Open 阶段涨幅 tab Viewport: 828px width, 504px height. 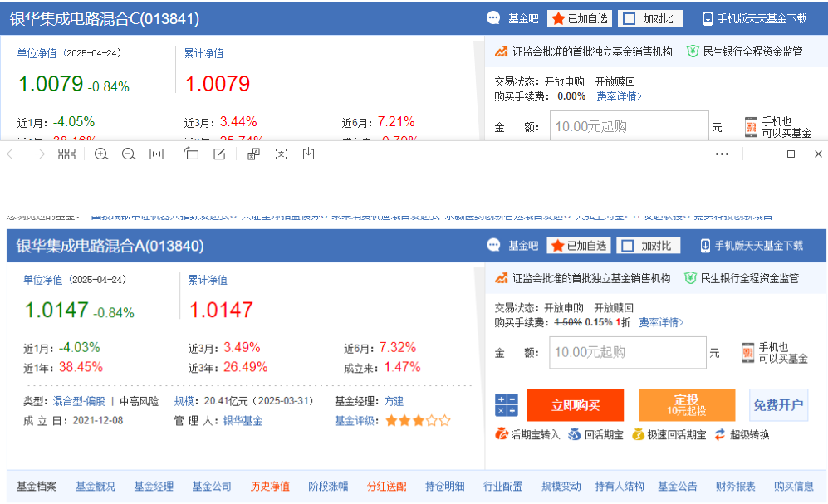328,486
